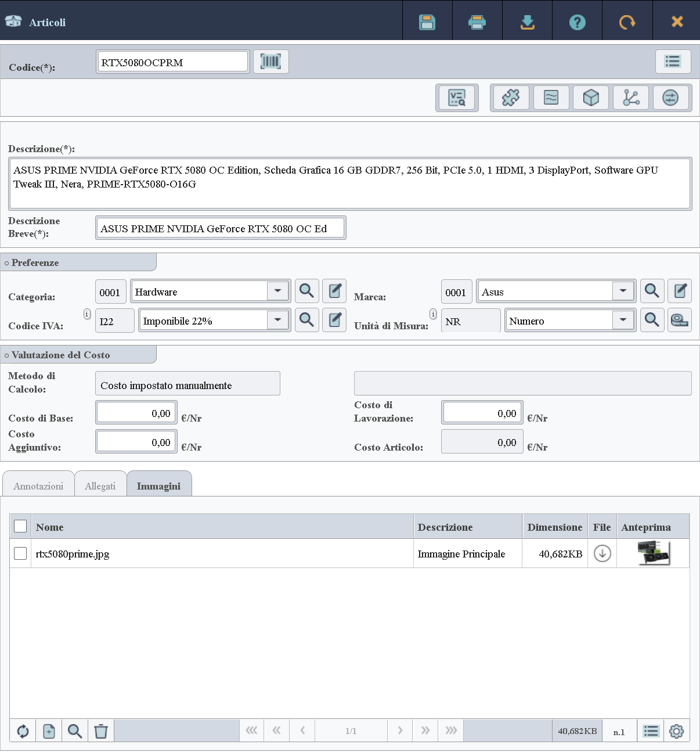Check the rtx5080prime.jpg row checkbox
This screenshot has width=700, height=752.
point(20,553)
